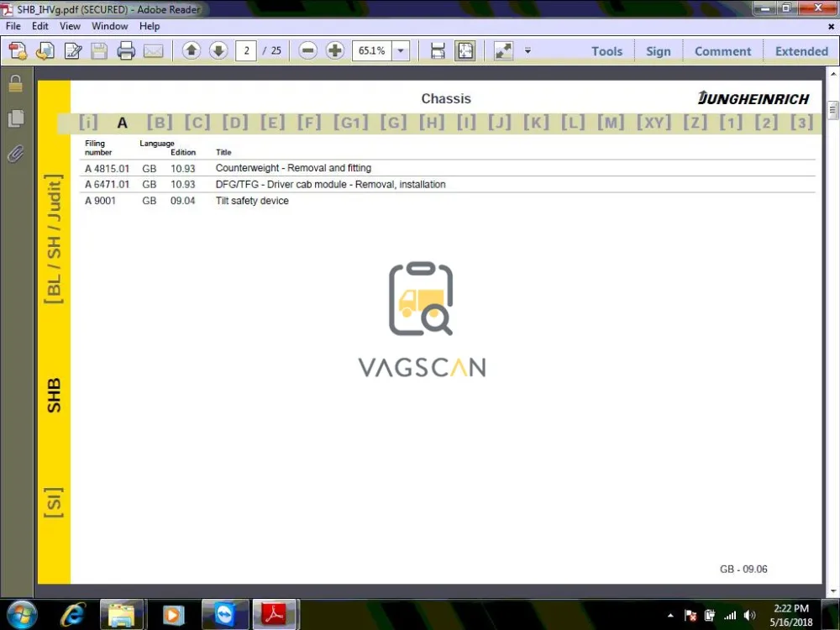840x630 pixels.
Task: Click the page number field showing 2
Action: tap(246, 50)
